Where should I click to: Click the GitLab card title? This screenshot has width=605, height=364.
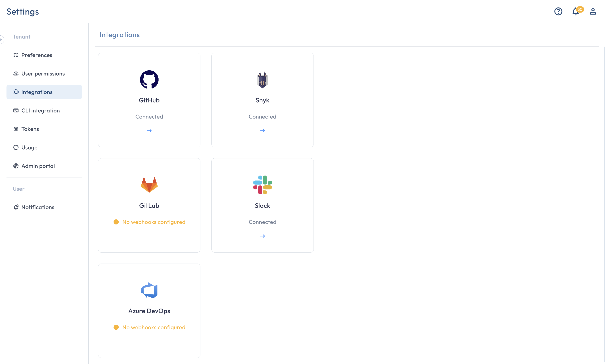(x=149, y=206)
